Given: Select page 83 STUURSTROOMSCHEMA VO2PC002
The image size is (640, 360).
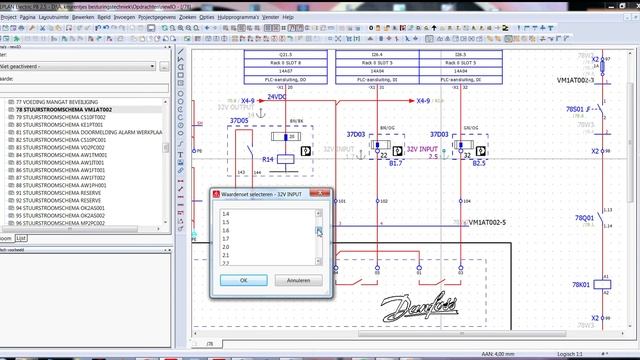Looking at the screenshot, I should [60, 147].
